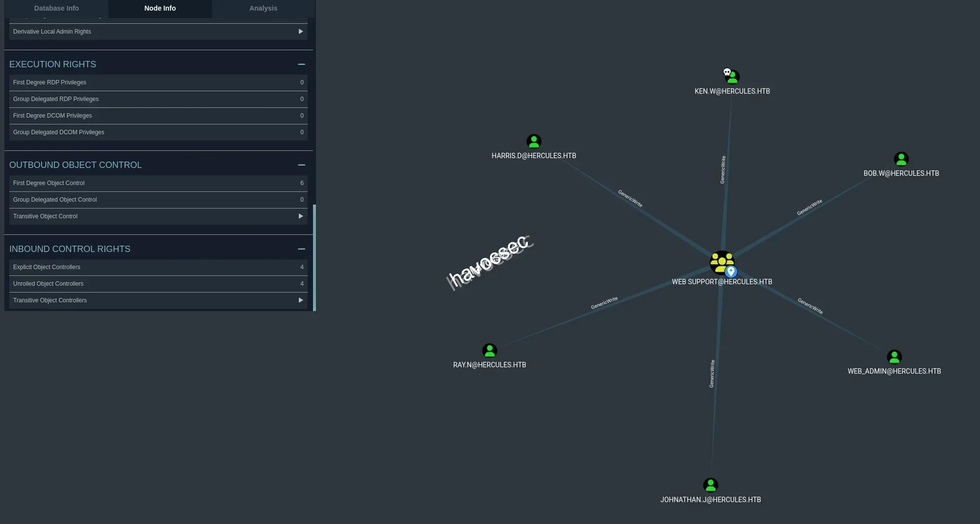
Task: Click the WEB_ADMIN@HERCULES.HTB user node
Action: coord(894,357)
